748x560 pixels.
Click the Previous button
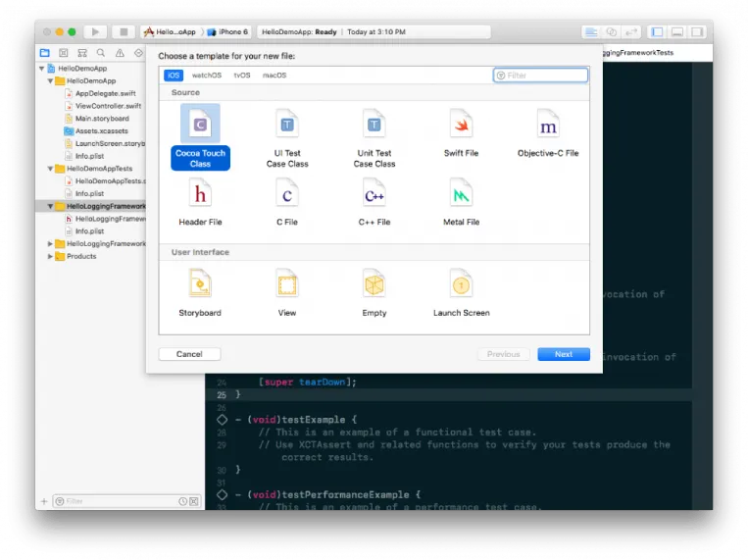503,354
